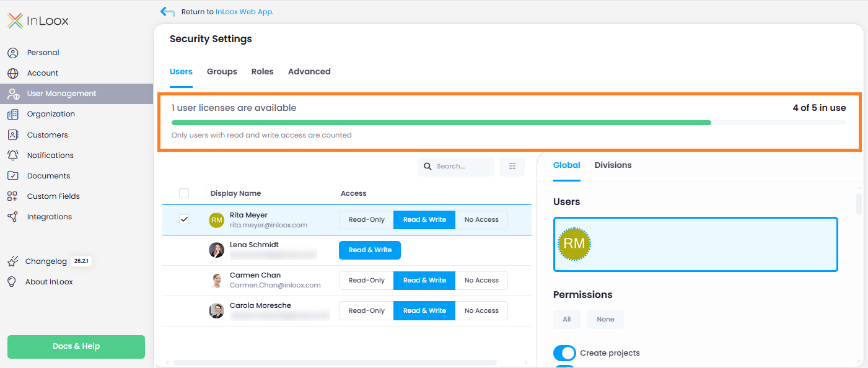Uncheck Rita Meyer's row checkbox
Image resolution: width=868 pixels, height=368 pixels.
184,219
